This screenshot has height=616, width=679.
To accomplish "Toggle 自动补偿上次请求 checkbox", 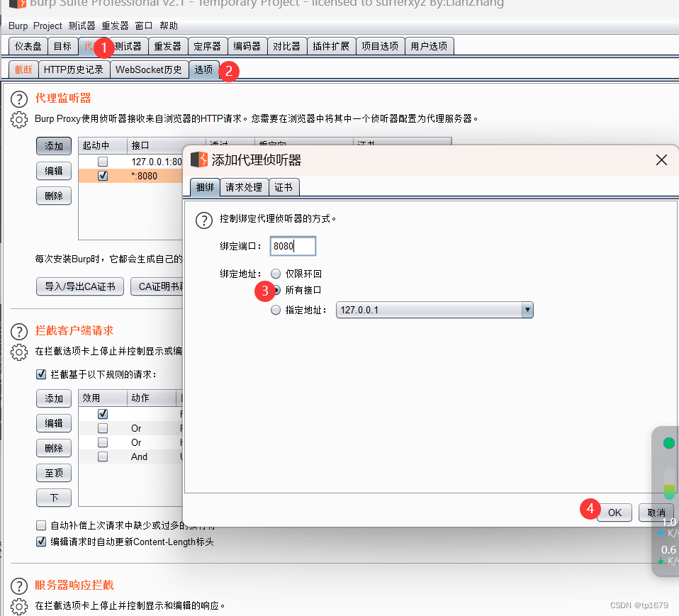I will tap(41, 525).
